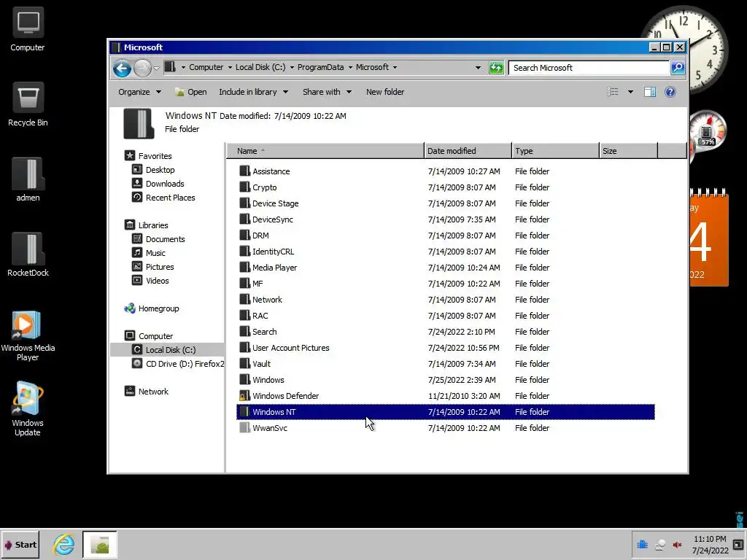The image size is (747, 560).
Task: Open the Pictures library
Action: 160,267
